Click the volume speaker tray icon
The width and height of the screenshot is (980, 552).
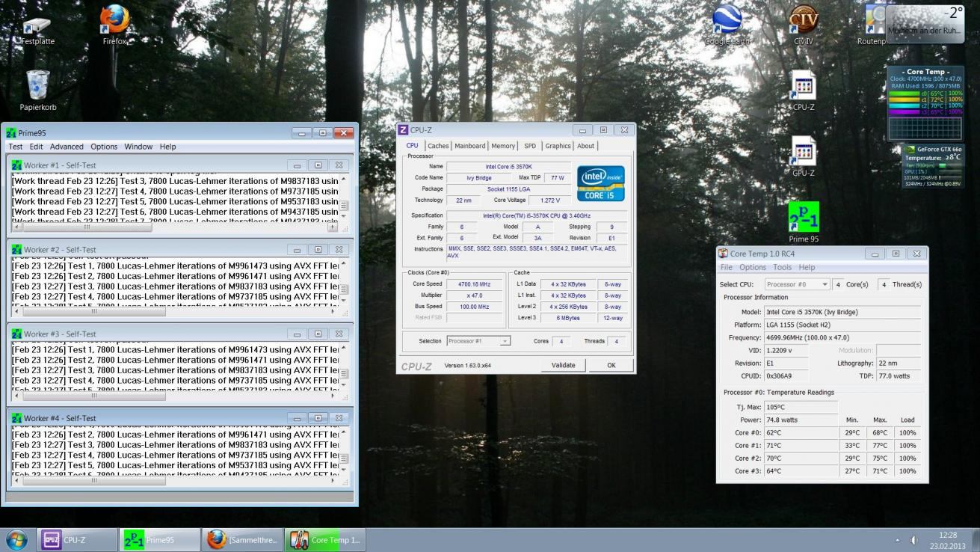click(x=913, y=540)
